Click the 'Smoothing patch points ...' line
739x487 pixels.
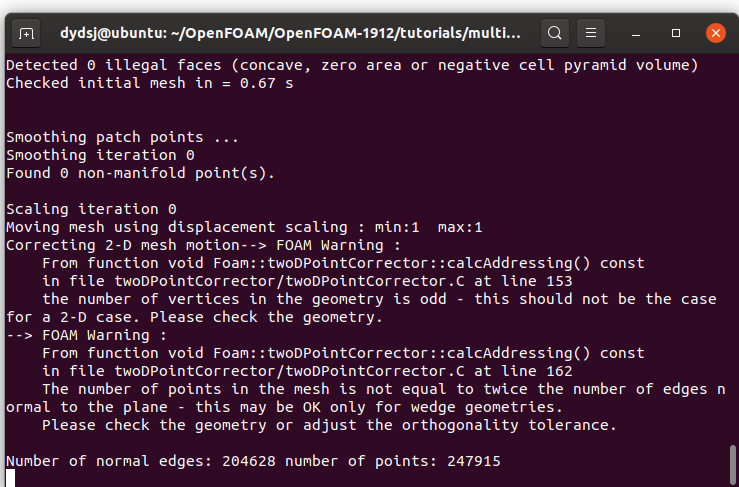tap(123, 137)
